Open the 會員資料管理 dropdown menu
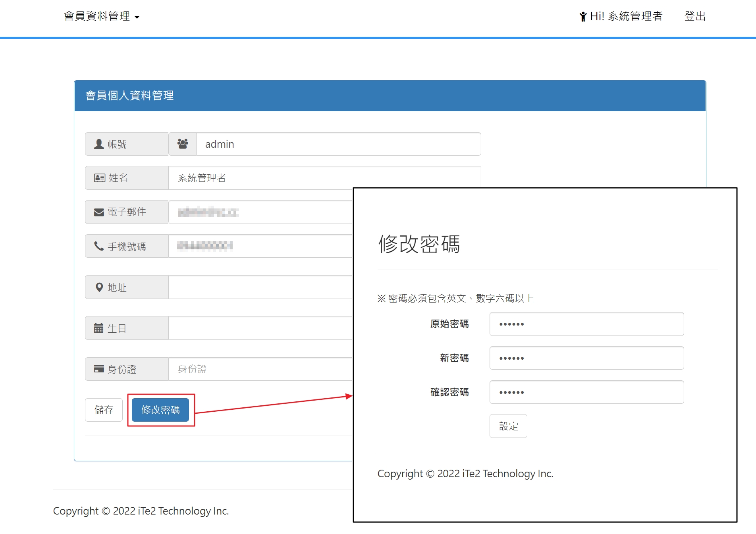 pos(102,16)
